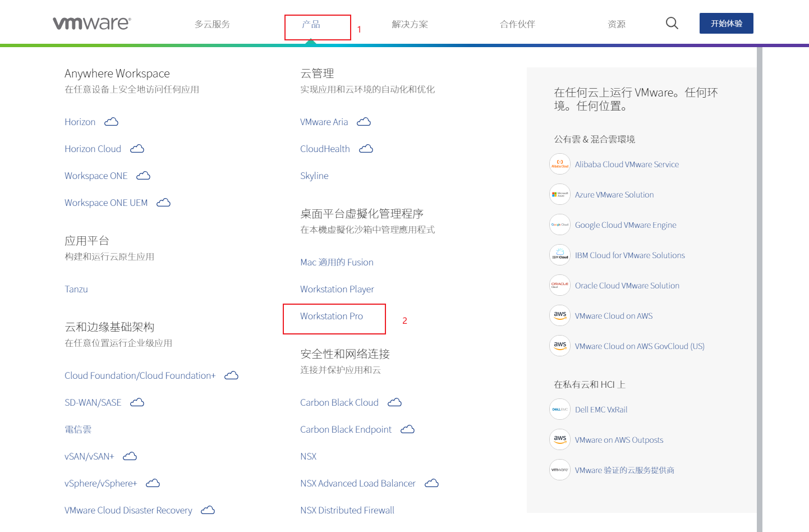This screenshot has width=809, height=532.
Task: Click the 应用平台 heading
Action: [87, 241]
